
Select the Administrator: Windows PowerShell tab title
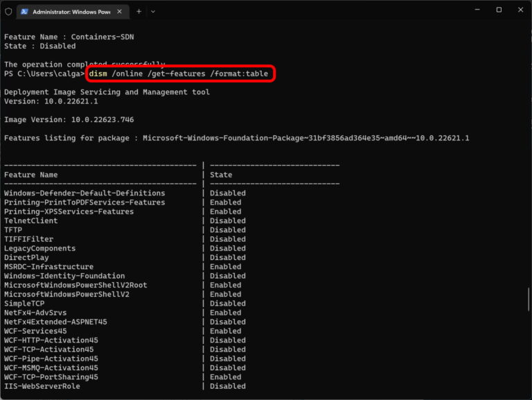(71, 11)
